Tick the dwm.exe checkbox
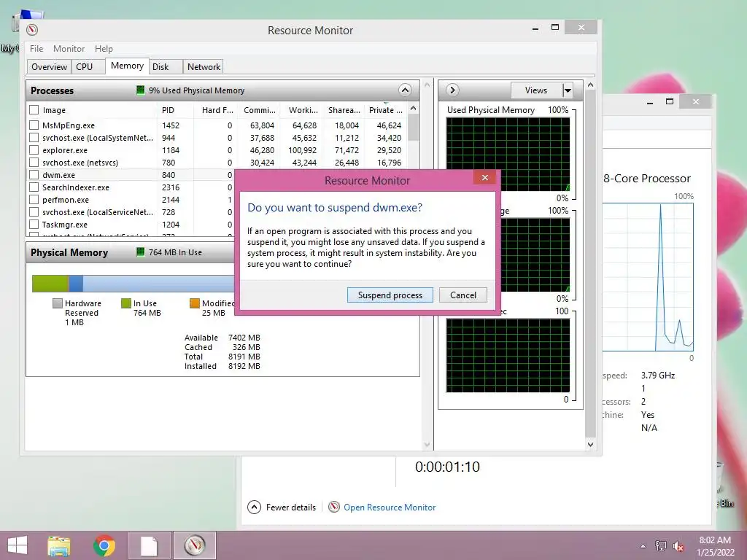Screen dimensions: 747x560 34,175
